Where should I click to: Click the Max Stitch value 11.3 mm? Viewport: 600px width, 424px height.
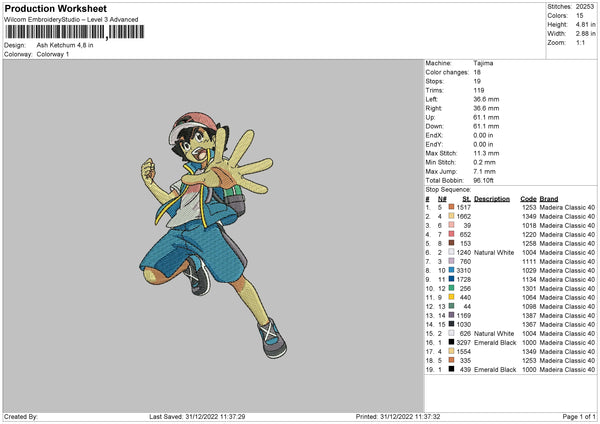486,153
